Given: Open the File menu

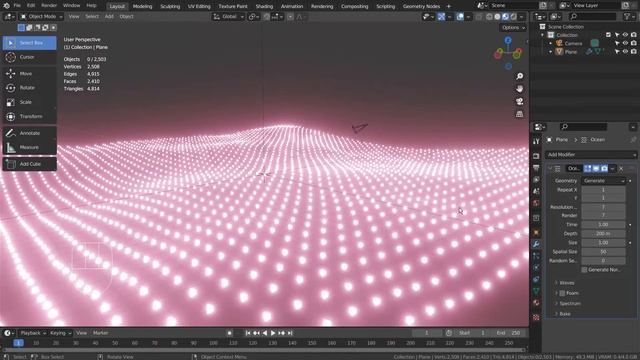Looking at the screenshot, I should tap(17, 6).
